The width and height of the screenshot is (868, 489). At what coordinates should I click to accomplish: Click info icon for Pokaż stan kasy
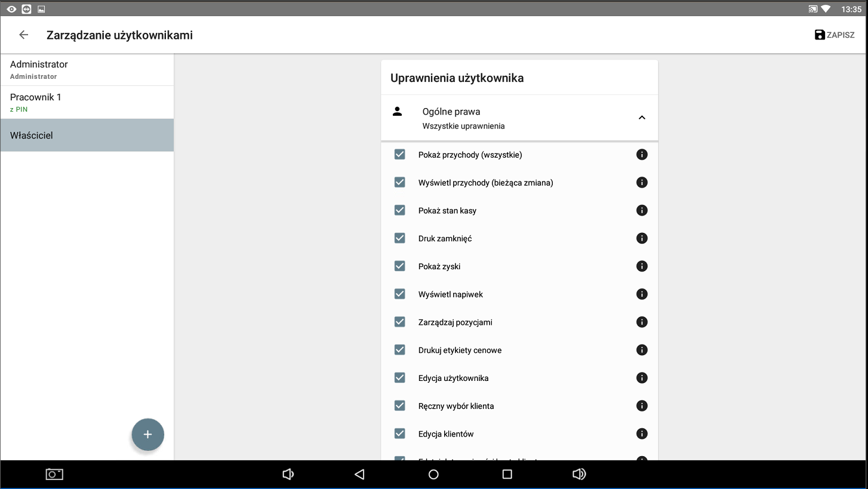(642, 210)
